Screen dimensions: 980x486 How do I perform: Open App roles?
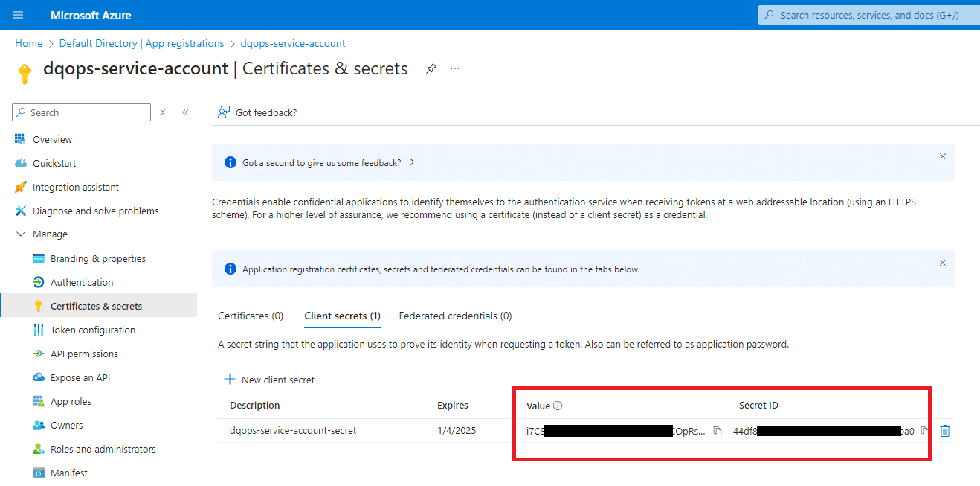click(71, 401)
